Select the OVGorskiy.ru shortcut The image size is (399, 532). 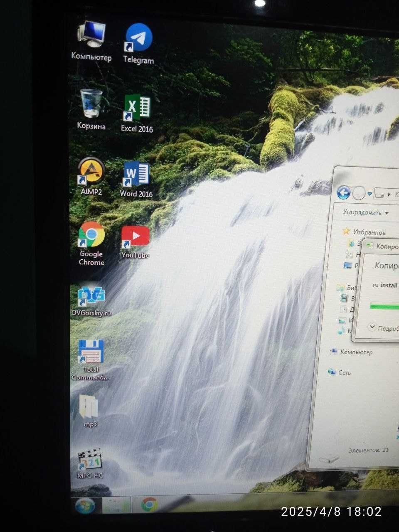pos(91,300)
